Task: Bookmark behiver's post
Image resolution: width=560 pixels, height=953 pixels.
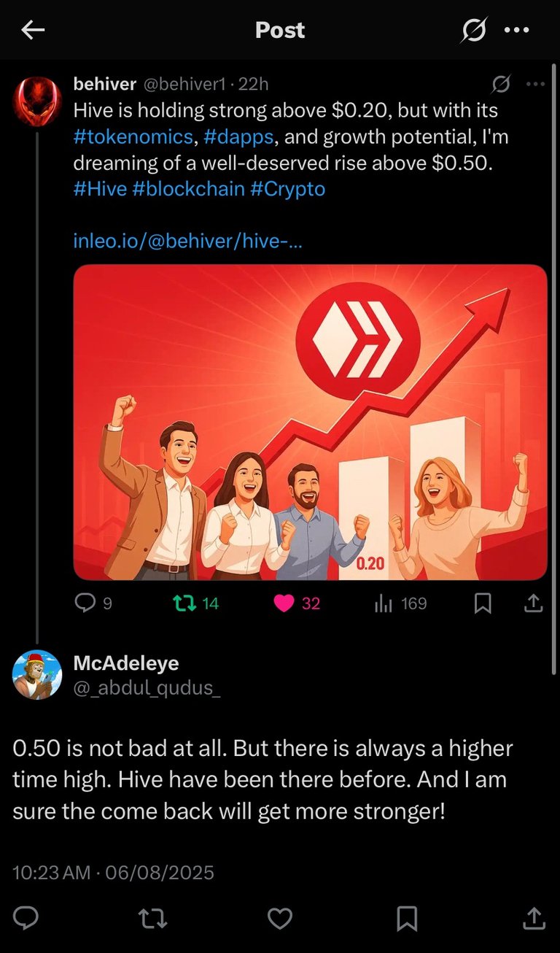Action: pyautogui.click(x=483, y=603)
